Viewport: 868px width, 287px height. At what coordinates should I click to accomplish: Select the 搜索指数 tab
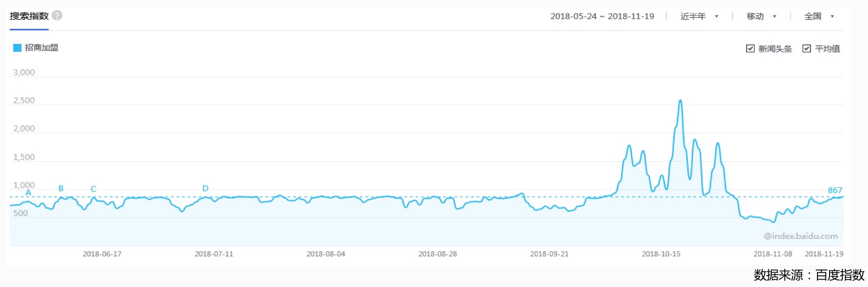pyautogui.click(x=29, y=16)
